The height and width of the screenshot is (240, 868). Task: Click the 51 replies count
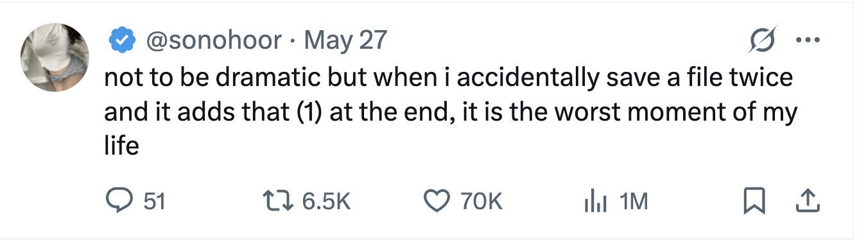click(x=154, y=202)
